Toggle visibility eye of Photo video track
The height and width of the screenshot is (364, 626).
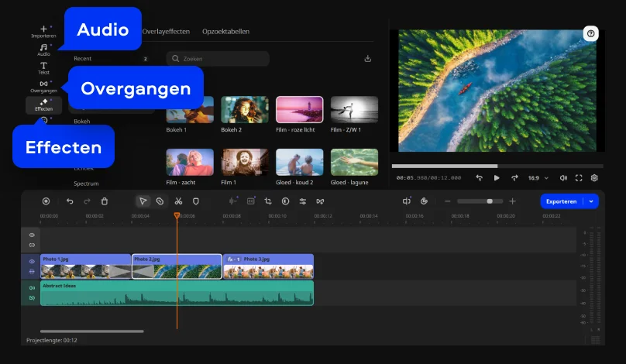pyautogui.click(x=32, y=262)
